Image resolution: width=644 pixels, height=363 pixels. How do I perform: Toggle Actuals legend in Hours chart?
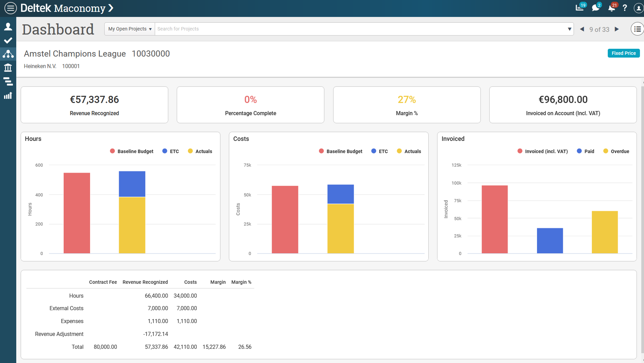[x=200, y=151]
